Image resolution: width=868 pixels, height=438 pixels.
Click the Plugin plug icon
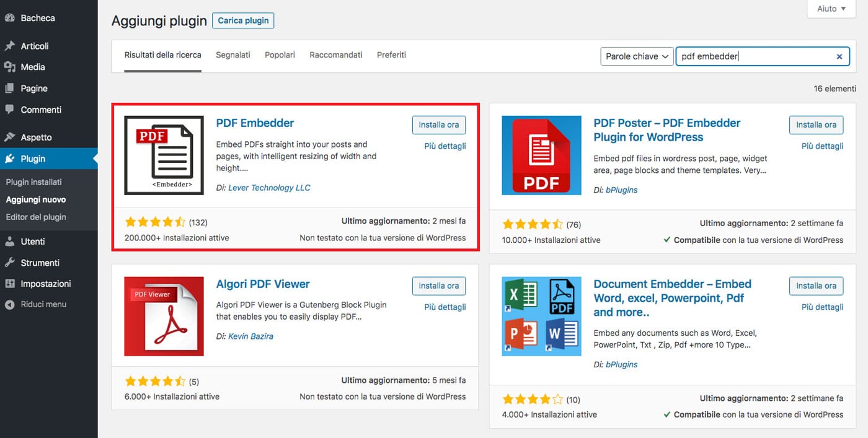(9, 159)
